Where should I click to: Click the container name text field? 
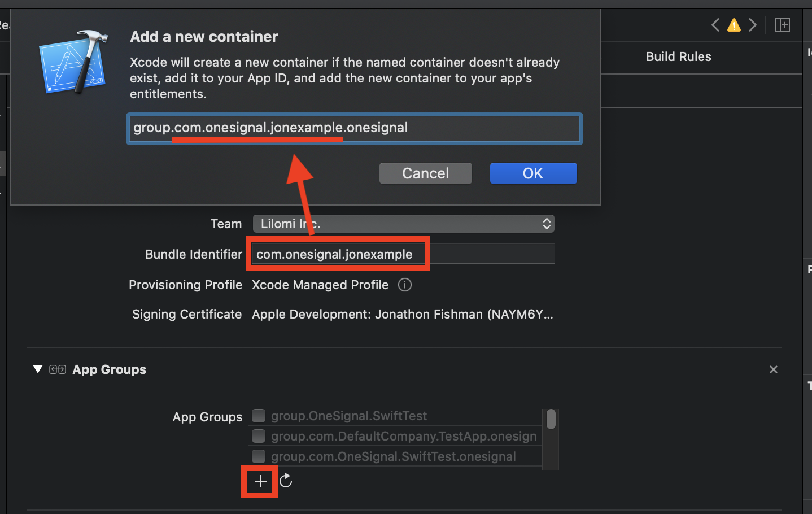tap(355, 129)
